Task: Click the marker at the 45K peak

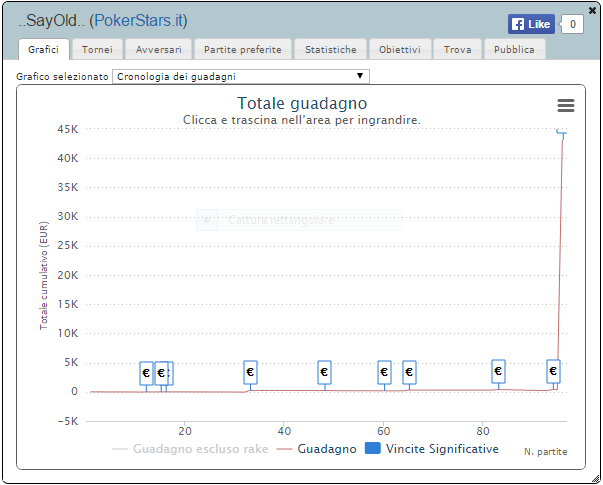Action: 562,133
